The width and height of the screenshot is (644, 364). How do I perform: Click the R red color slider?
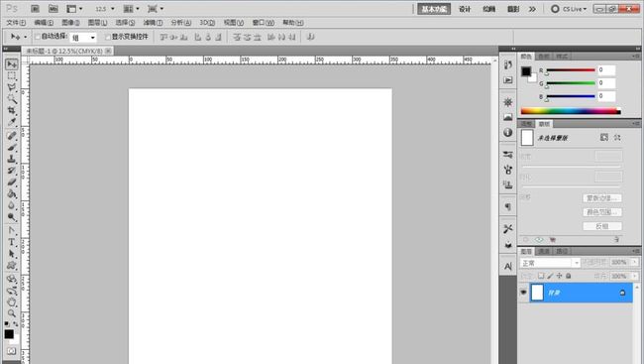pyautogui.click(x=571, y=70)
